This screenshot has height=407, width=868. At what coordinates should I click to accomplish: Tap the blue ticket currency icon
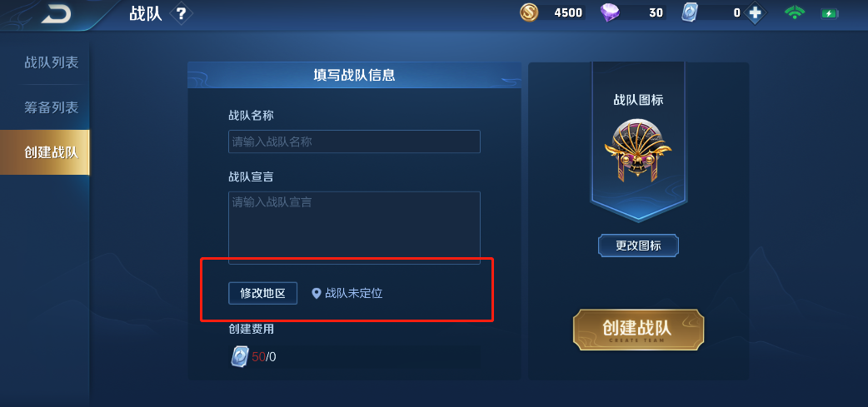(691, 12)
